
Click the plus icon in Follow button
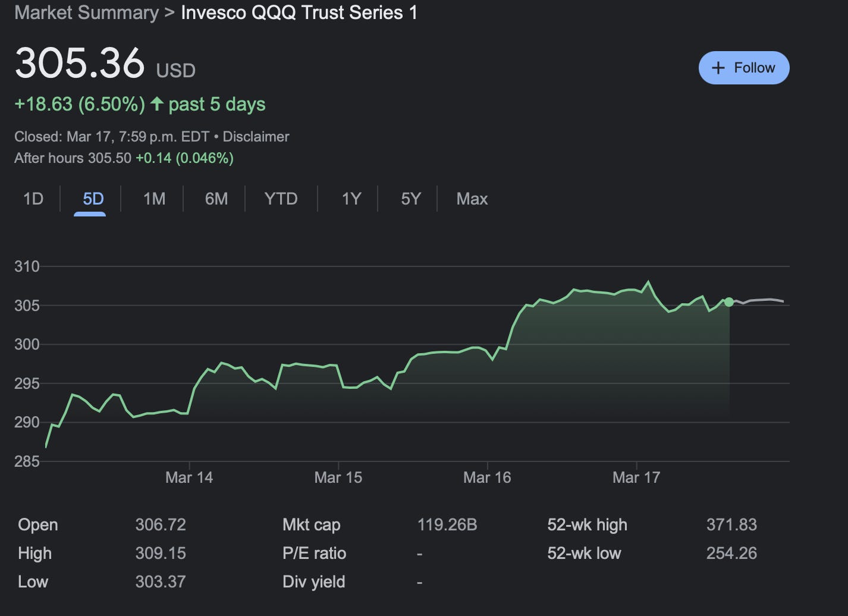coord(718,68)
